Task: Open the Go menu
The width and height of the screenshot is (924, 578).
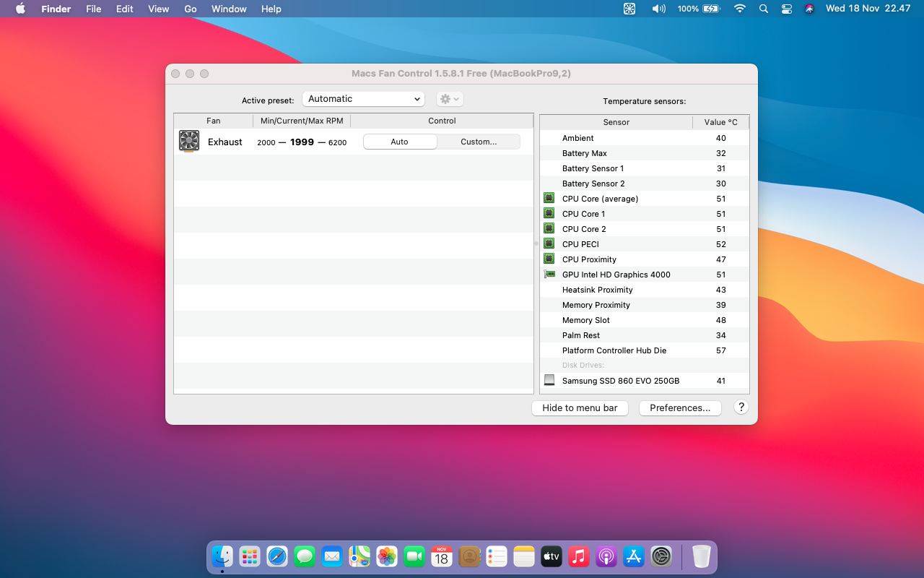Action: pyautogui.click(x=191, y=9)
